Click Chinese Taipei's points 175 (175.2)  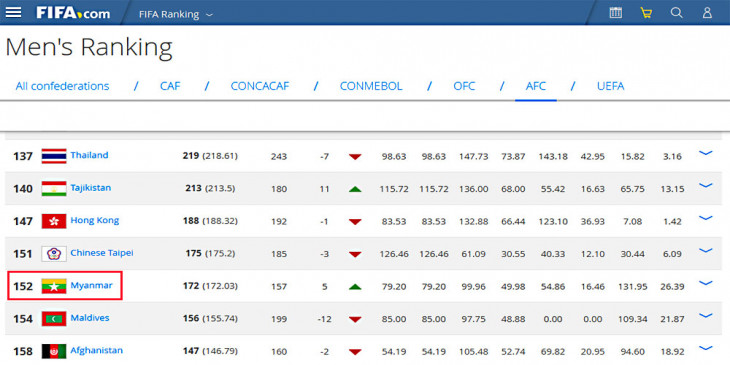209,254
